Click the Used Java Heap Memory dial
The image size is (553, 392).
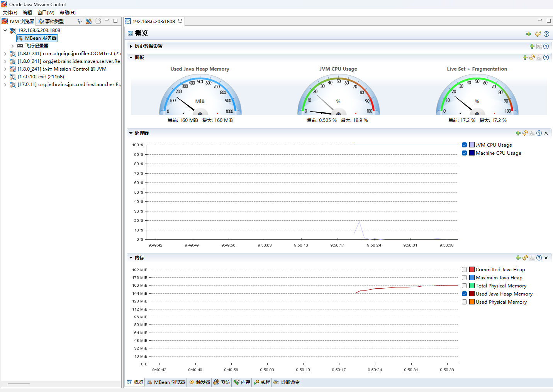200,95
